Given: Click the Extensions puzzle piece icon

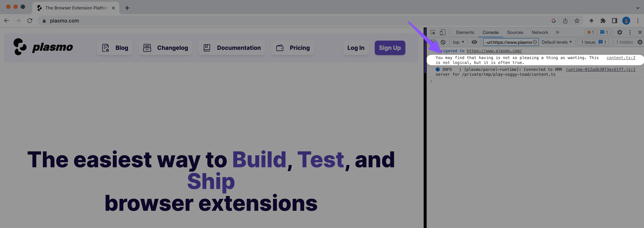Looking at the screenshot, I should coord(603,21).
